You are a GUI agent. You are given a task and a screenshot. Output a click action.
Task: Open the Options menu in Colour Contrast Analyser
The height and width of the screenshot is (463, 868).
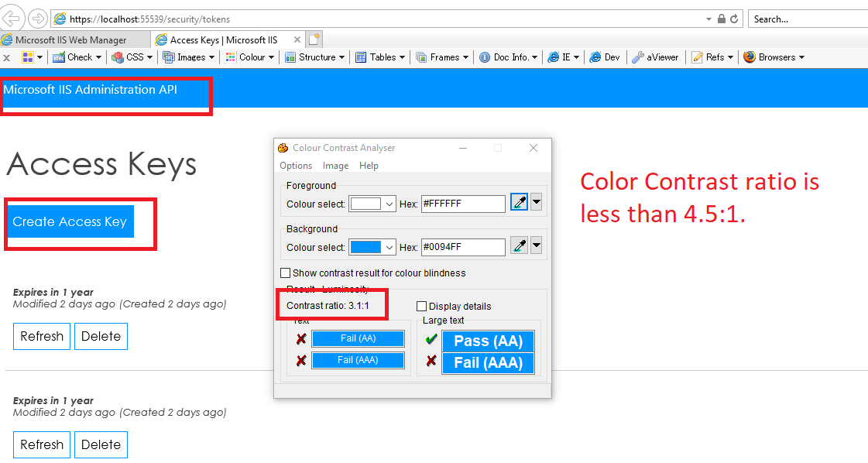coord(296,165)
